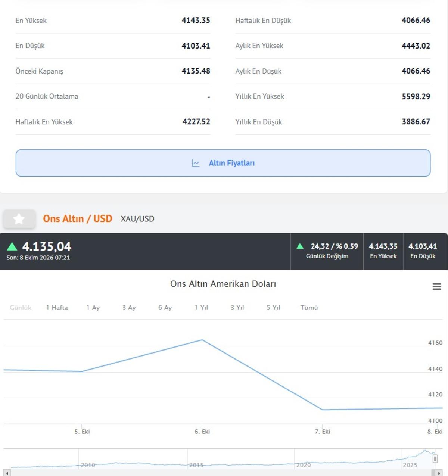Click the Ons Altın / USD heading
The width and height of the screenshot is (448, 476).
(78, 219)
